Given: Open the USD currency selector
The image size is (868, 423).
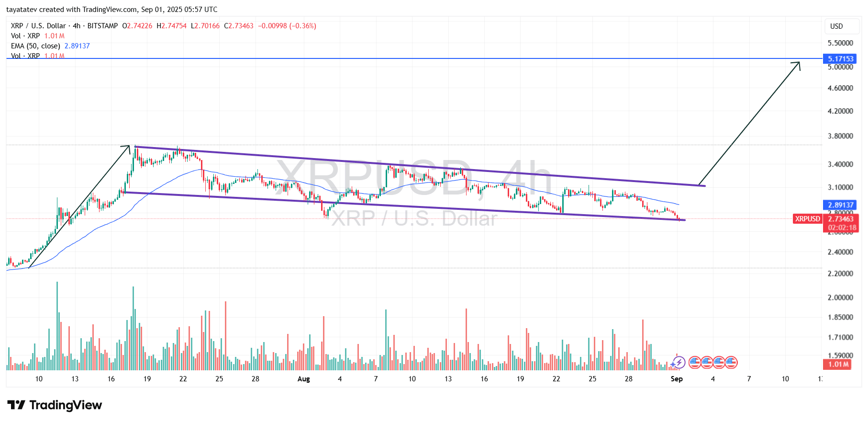Looking at the screenshot, I should (x=836, y=26).
